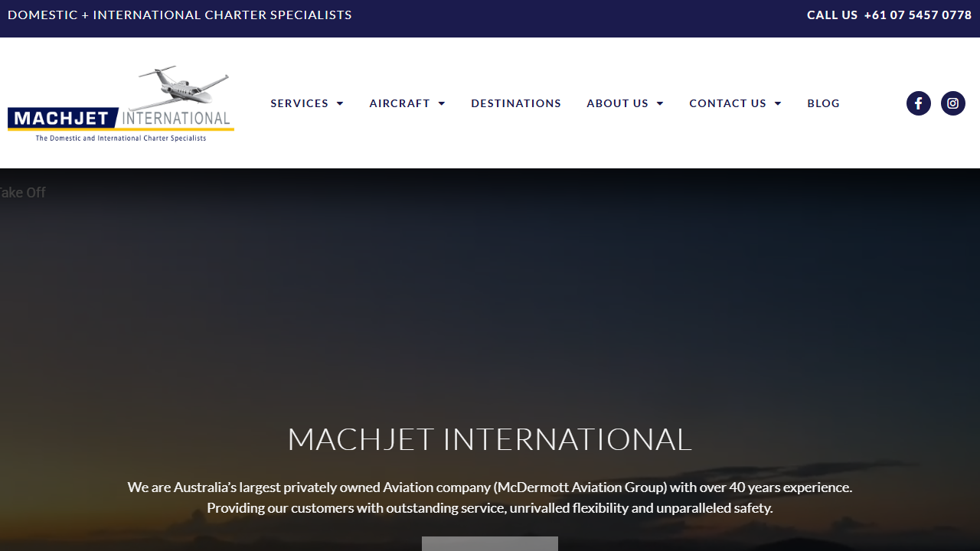Expand the Contact Us dropdown arrow
980x551 pixels.
click(x=778, y=103)
